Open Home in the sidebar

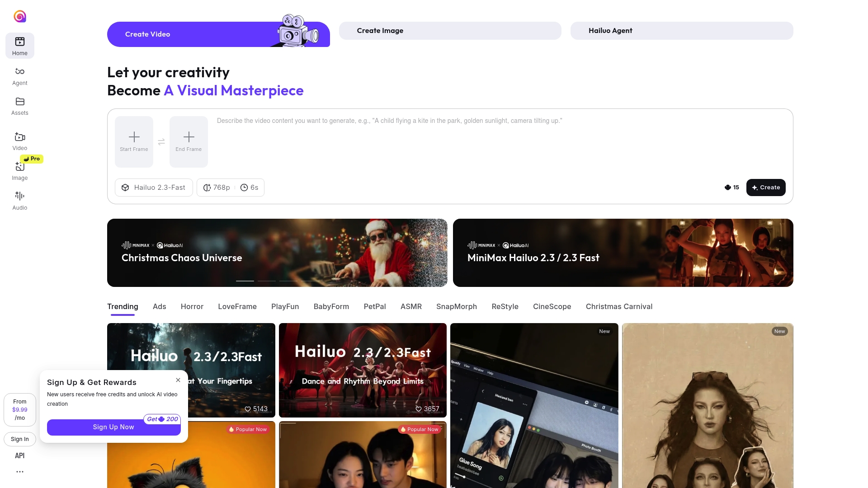[20, 46]
